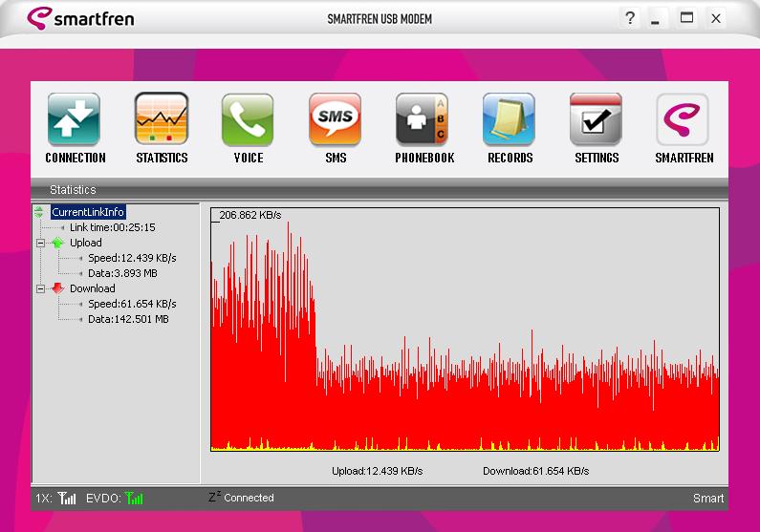
Task: Collapse the Upload tree node
Action: 41,243
